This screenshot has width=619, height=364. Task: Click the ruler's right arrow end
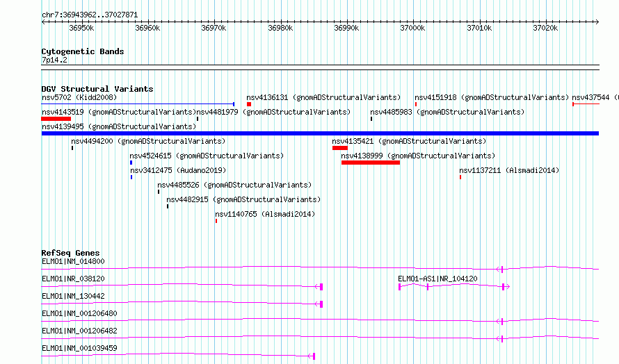[x=597, y=22]
